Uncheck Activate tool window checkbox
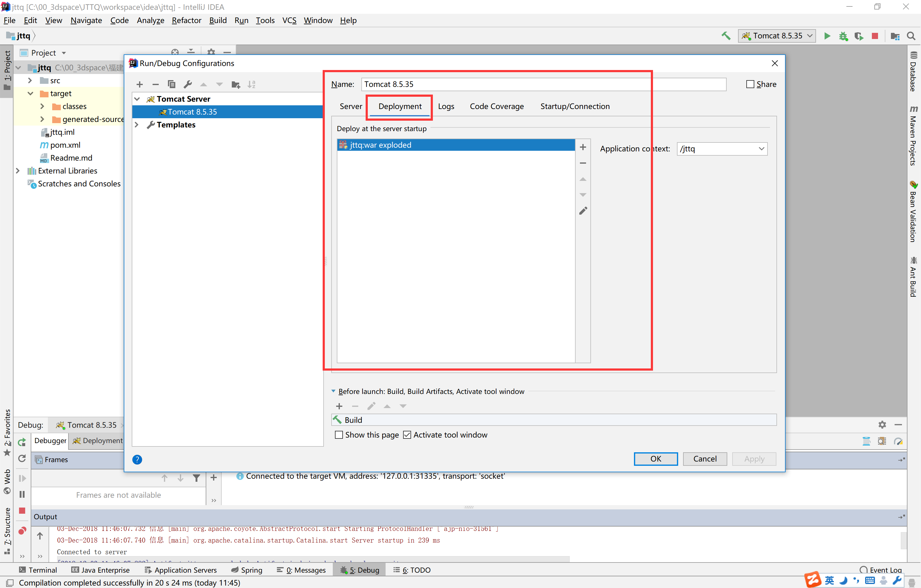This screenshot has width=921, height=588. (x=407, y=435)
